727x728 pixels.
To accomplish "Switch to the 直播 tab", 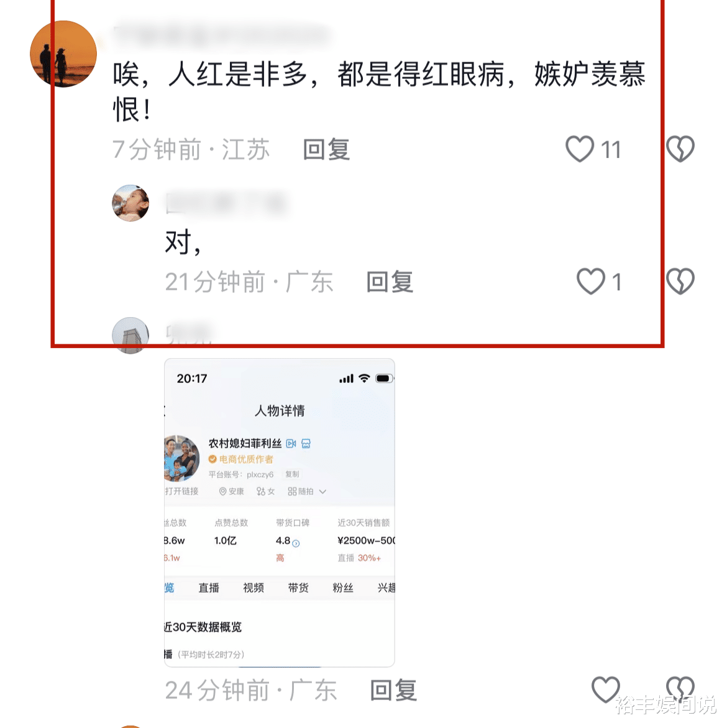I will click(209, 587).
